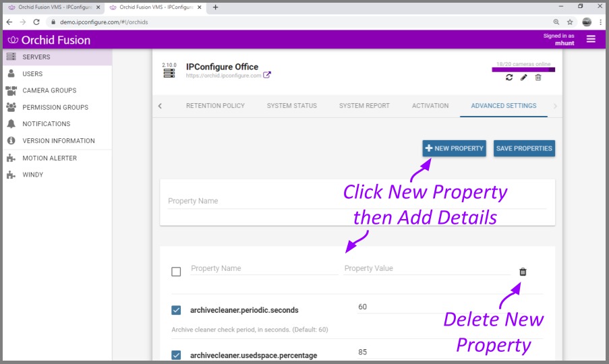Open the hamburger menu in header
Screen dimensions: 609x364
[x=591, y=39]
